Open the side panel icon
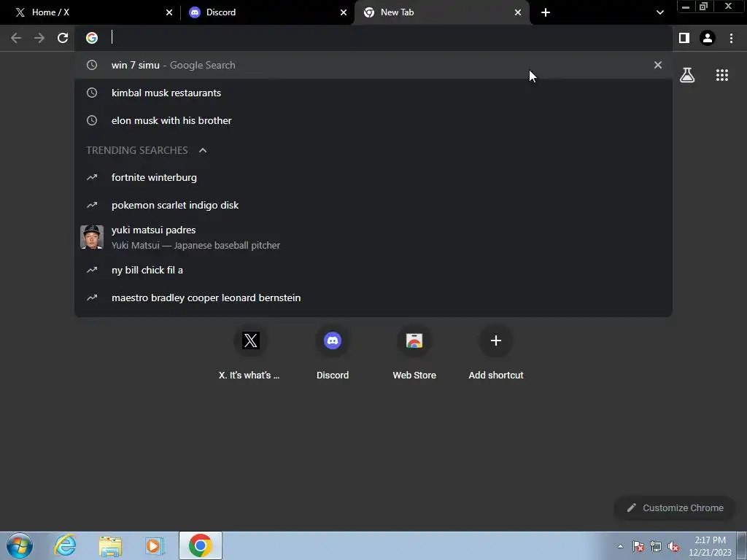The height and width of the screenshot is (560, 747). click(684, 38)
